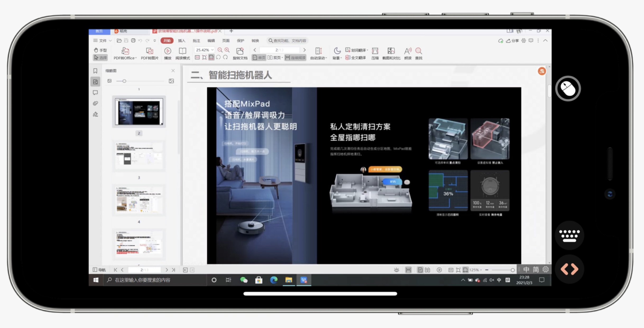
Task: Select the Hand (手型) tool
Action: [100, 50]
